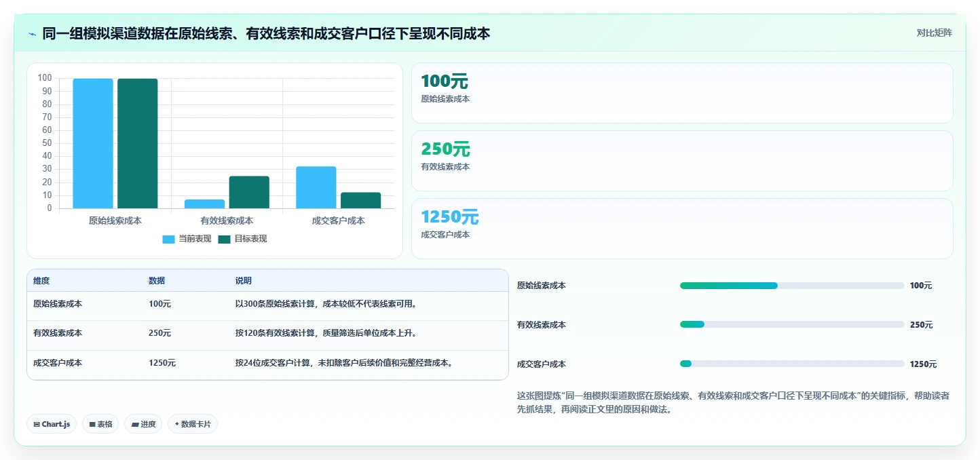Click the 当前表现 light blue legend swatch

click(x=168, y=239)
